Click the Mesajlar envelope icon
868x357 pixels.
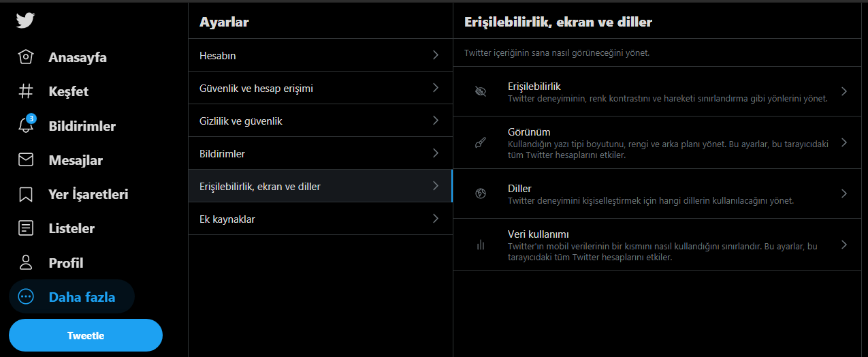[x=26, y=160]
